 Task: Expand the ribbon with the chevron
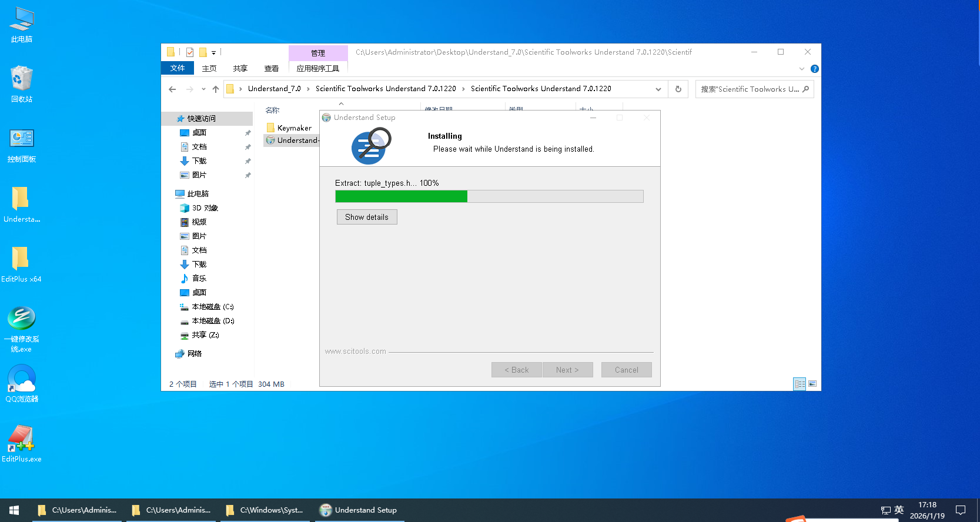(801, 69)
